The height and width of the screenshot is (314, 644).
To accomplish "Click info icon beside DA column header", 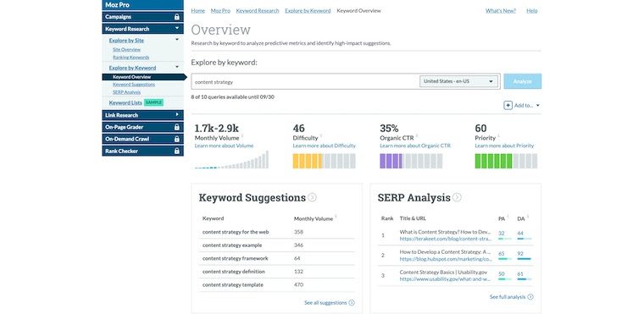I will point(528,217).
